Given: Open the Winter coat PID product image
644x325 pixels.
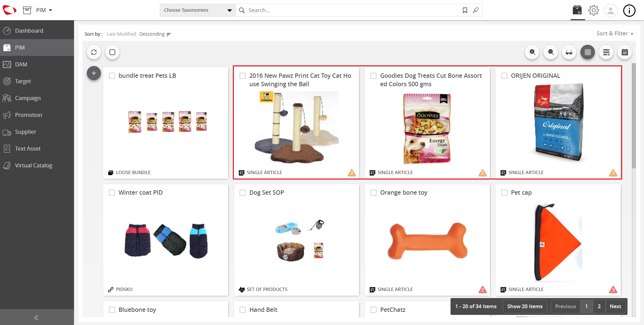Looking at the screenshot, I should pos(166,240).
